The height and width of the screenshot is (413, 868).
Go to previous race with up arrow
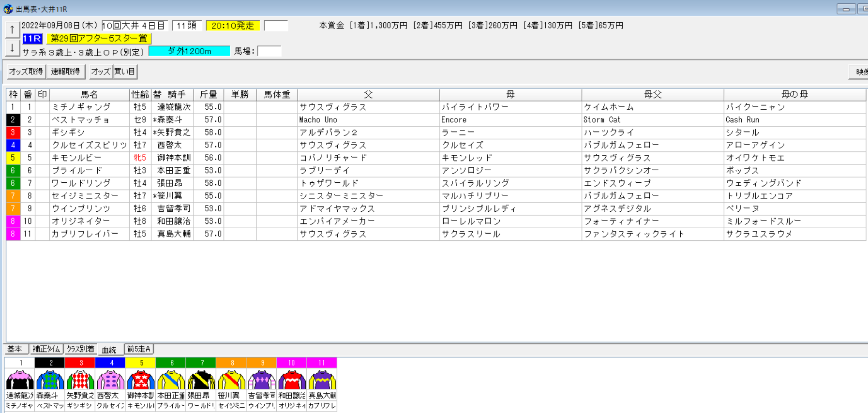click(12, 29)
